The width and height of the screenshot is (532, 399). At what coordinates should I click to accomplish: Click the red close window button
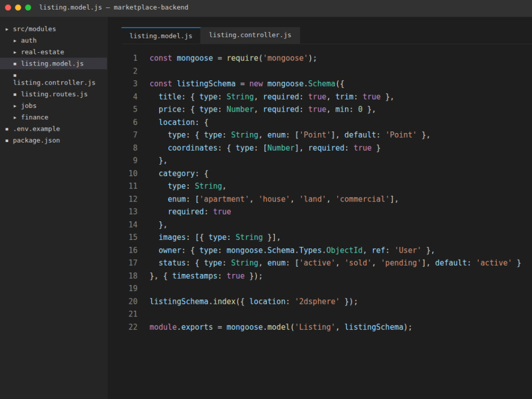pyautogui.click(x=8, y=7)
